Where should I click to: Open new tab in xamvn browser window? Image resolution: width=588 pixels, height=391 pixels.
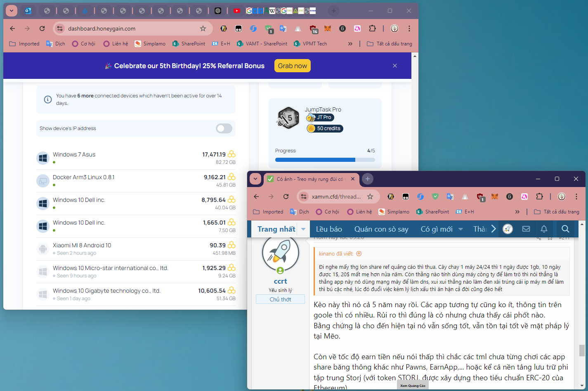click(x=367, y=179)
